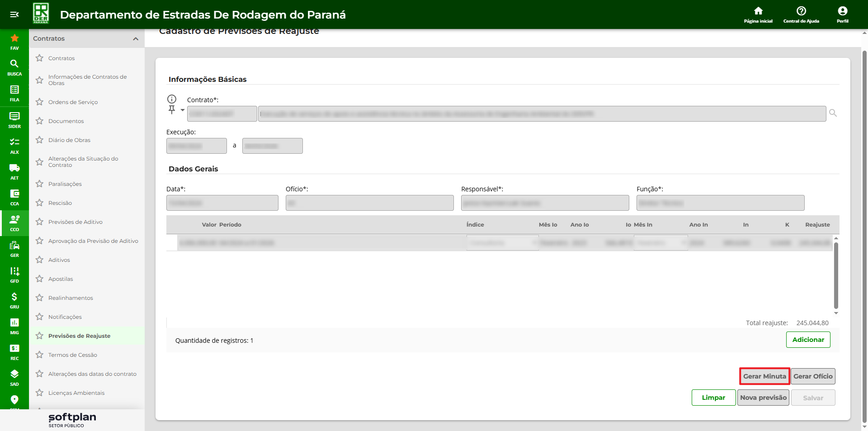Open the FILA queue module icon
The height and width of the screenshot is (431, 868).
coord(14,90)
